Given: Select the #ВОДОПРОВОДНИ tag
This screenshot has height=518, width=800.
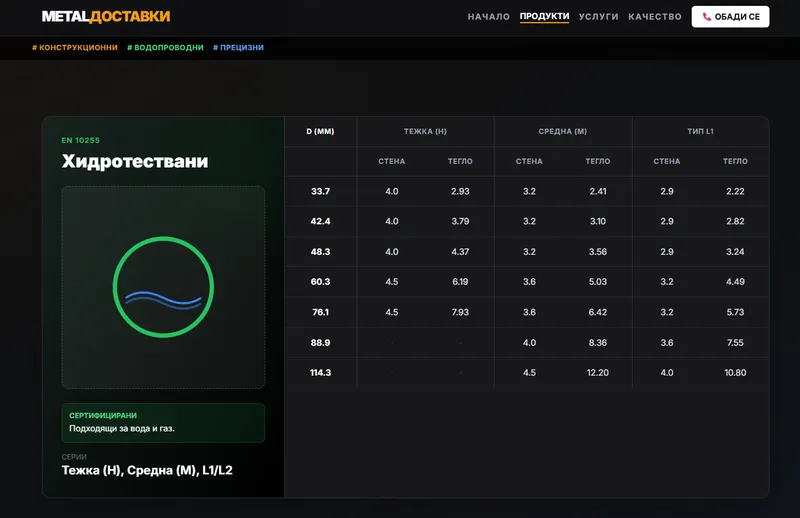Looking at the screenshot, I should [165, 47].
